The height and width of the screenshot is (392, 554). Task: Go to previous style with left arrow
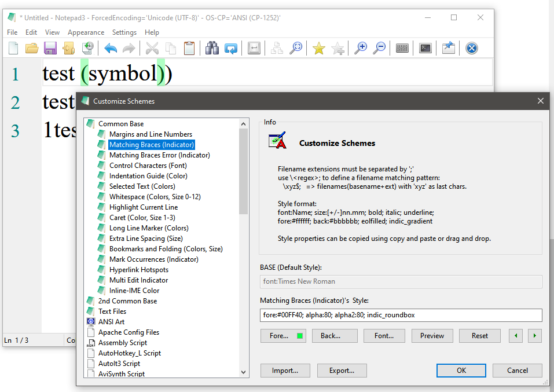(516, 336)
